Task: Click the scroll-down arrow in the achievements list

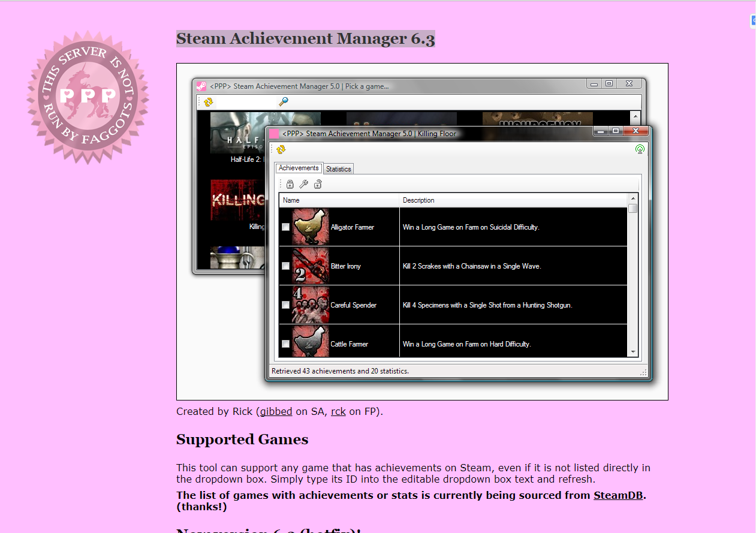Action: (632, 352)
